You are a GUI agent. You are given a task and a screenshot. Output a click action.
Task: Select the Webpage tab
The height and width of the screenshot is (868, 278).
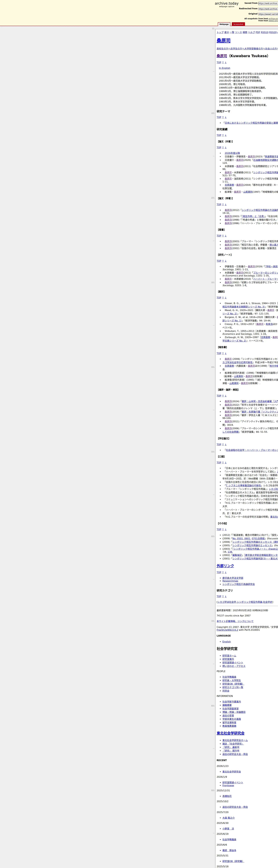pos(224,24)
